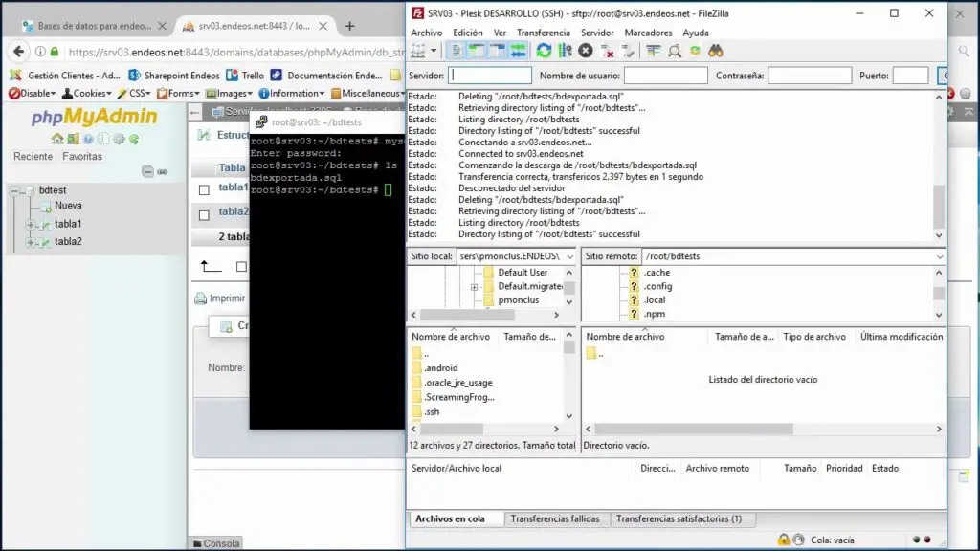Open Sitio remoto path dropdown

coord(940,256)
